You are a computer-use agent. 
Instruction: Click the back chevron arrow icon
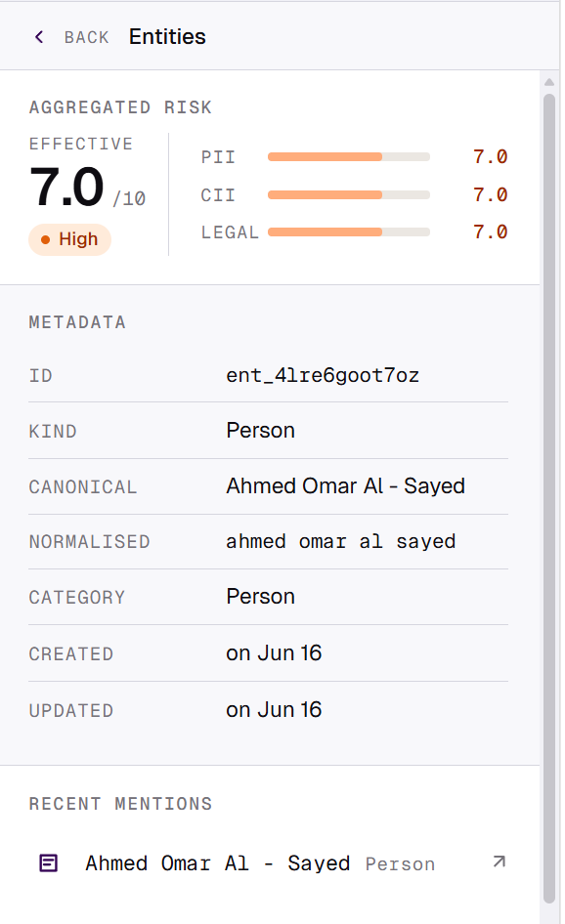(x=39, y=37)
